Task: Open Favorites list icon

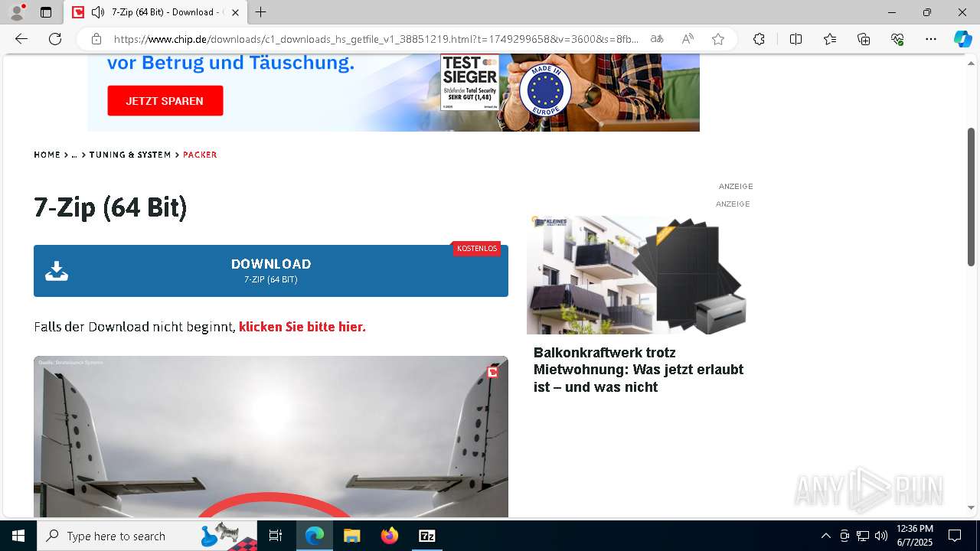Action: click(x=830, y=39)
